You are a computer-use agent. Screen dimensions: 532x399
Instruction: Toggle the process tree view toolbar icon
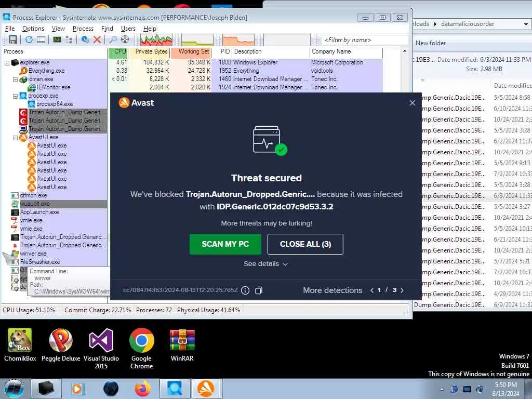[69, 39]
